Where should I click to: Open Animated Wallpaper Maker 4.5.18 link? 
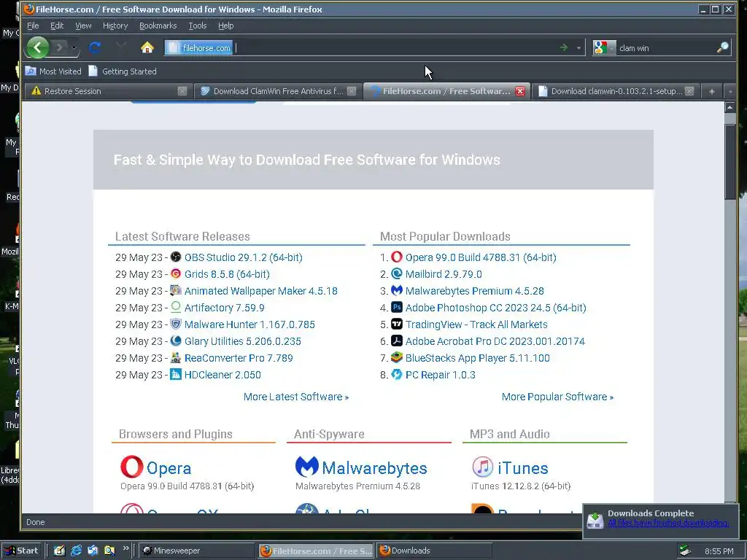pyautogui.click(x=260, y=291)
